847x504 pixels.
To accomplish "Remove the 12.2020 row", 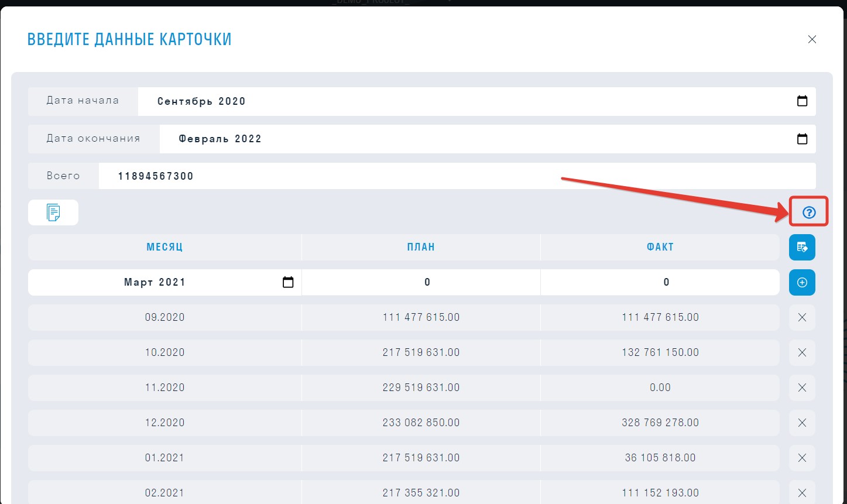I will point(802,423).
